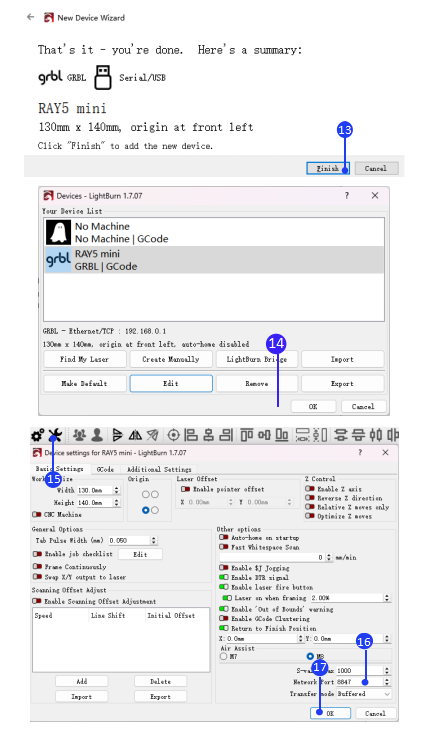The image size is (432, 735).
Task: Switch to the GCode tab
Action: (105, 469)
